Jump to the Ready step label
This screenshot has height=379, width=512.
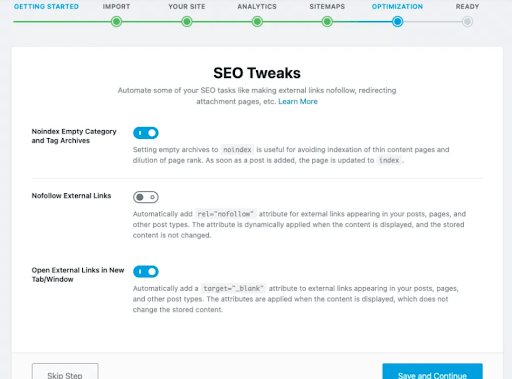coord(467,6)
